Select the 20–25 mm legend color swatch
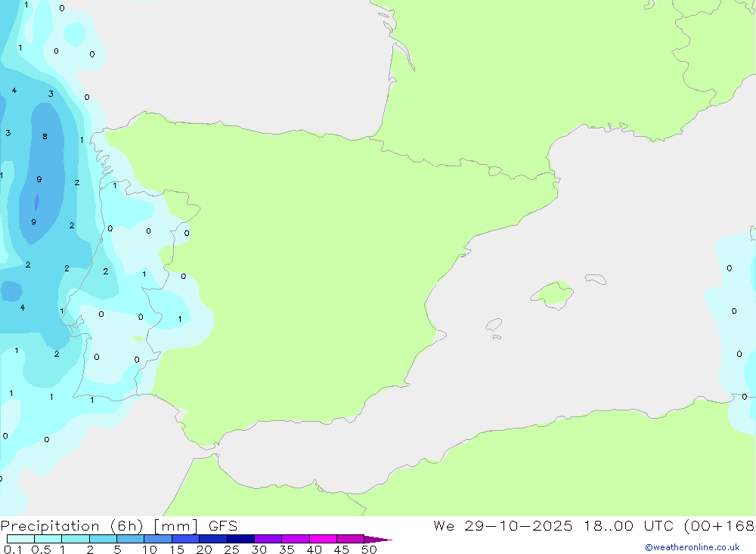756x554 pixels. (213, 539)
